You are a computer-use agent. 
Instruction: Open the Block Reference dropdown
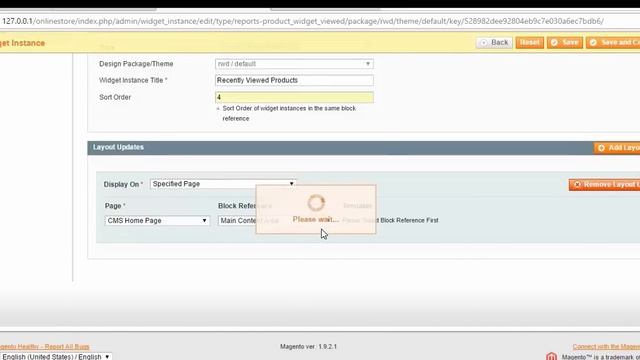click(250, 220)
